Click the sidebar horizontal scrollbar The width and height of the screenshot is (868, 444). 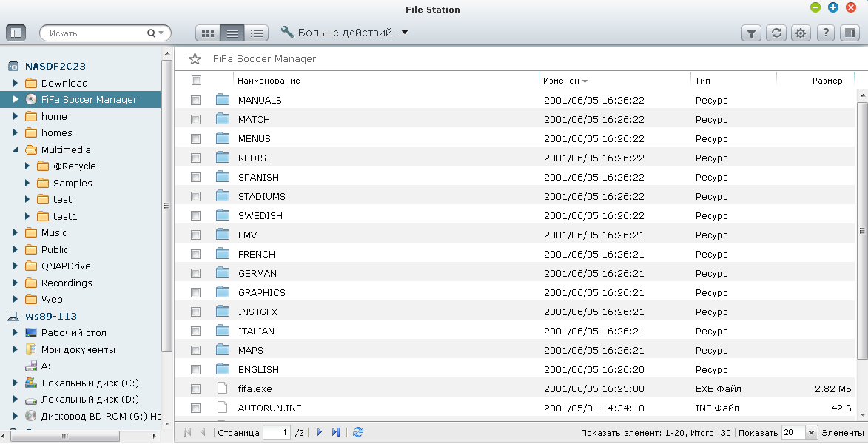click(64, 437)
